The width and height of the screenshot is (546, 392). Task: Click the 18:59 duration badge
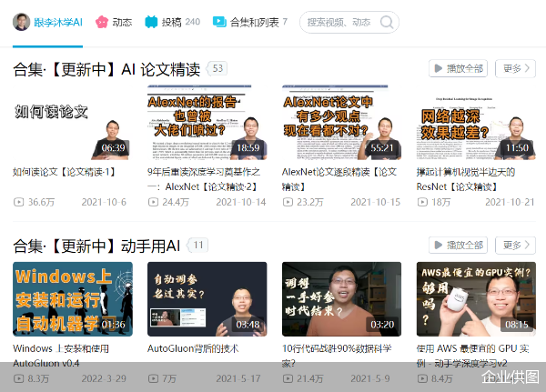tap(248, 148)
